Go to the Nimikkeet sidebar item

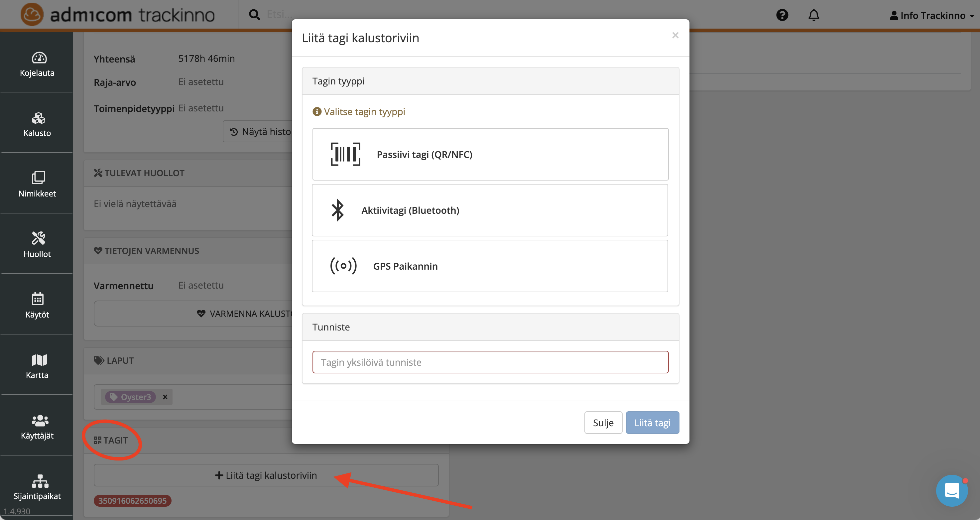pos(37,185)
